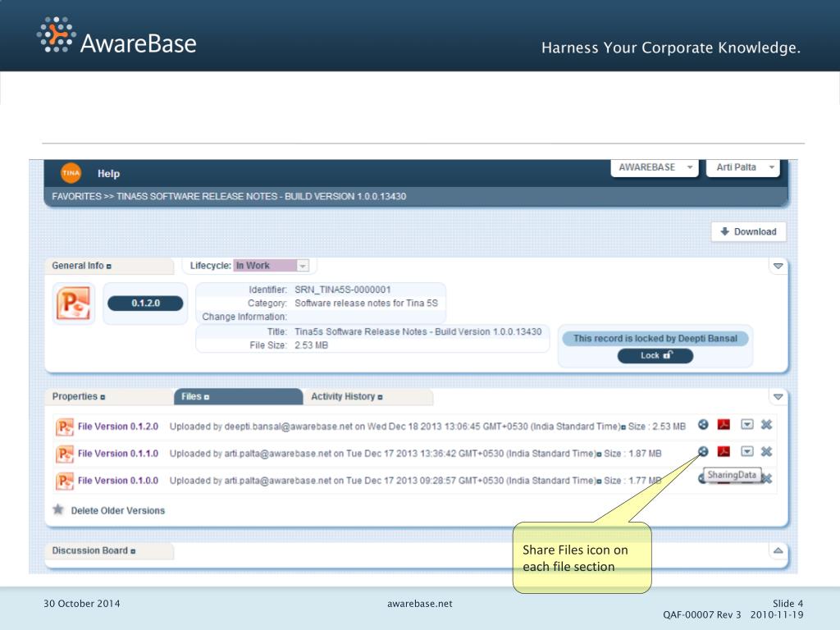
Task: Click Delete Older Versions
Action: point(118,511)
